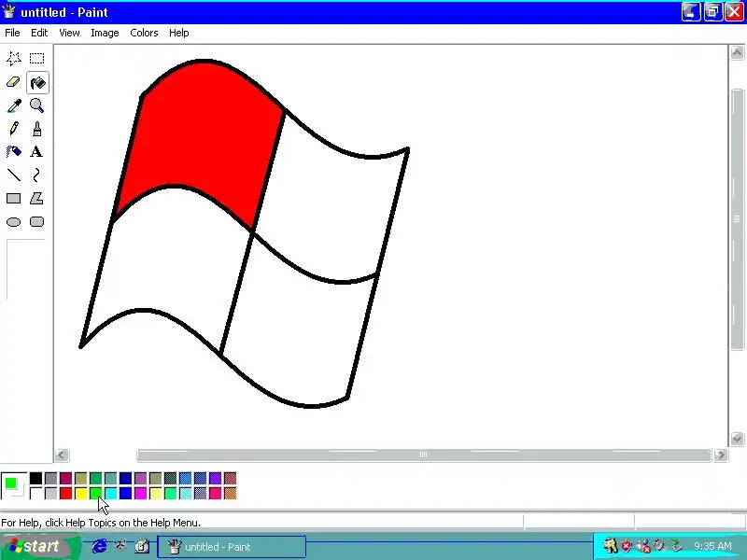
Task: Choose the Brush tool
Action: click(x=37, y=129)
